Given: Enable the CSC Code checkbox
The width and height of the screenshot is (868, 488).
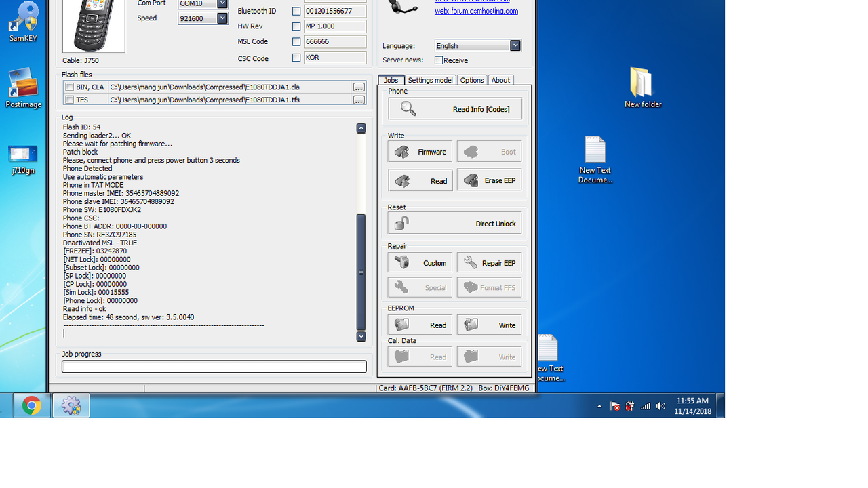Looking at the screenshot, I should tap(296, 58).
